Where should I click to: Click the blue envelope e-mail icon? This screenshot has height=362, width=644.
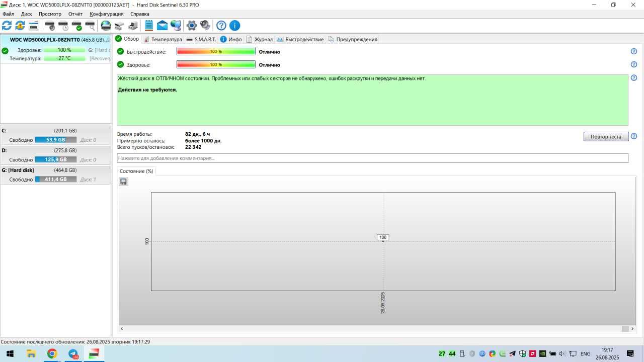click(162, 26)
